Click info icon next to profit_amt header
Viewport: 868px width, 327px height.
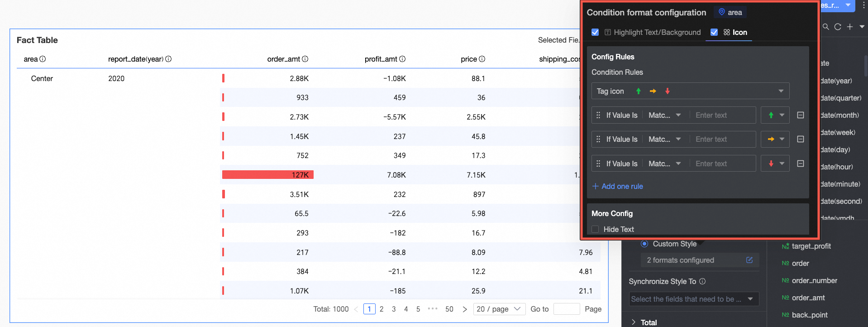pyautogui.click(x=402, y=59)
